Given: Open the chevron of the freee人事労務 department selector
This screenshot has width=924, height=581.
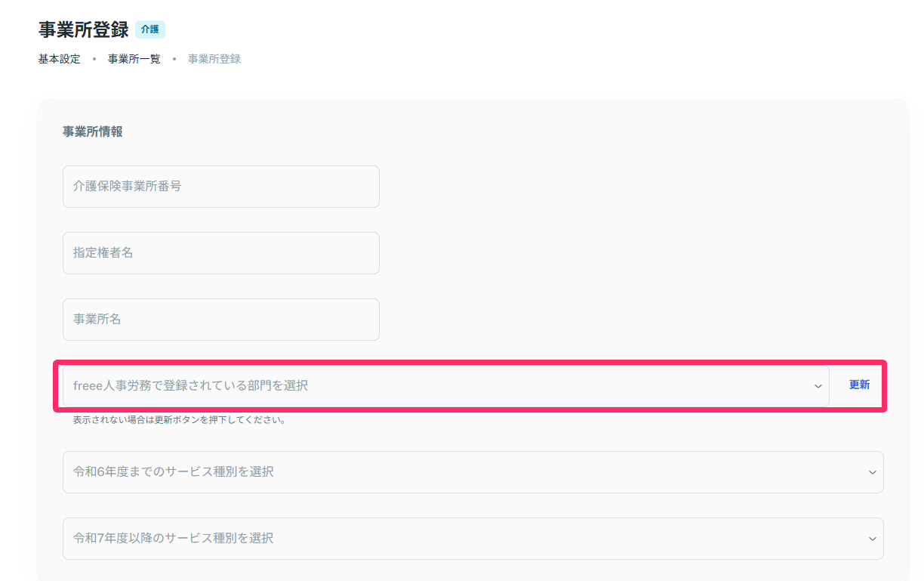Looking at the screenshot, I should coord(818,386).
